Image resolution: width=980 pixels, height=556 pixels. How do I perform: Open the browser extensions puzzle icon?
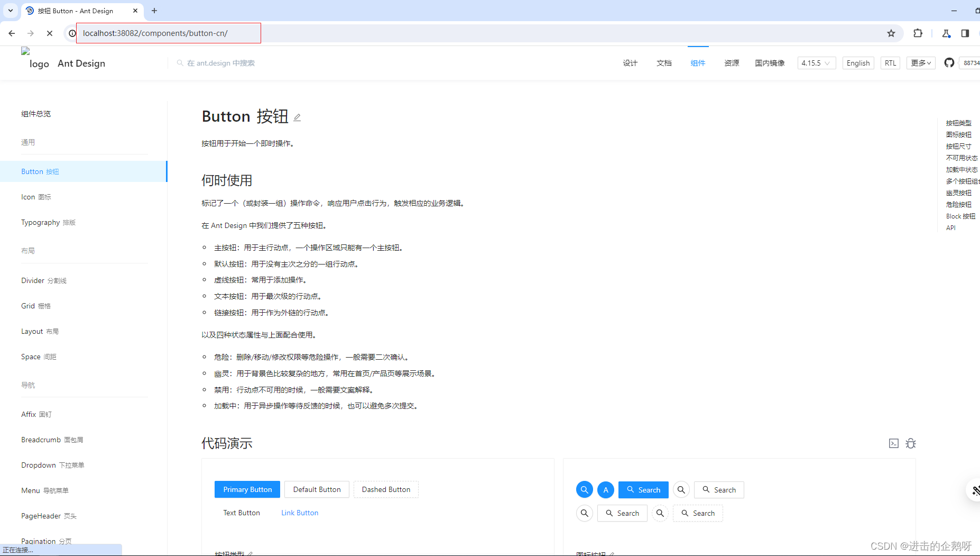[918, 33]
